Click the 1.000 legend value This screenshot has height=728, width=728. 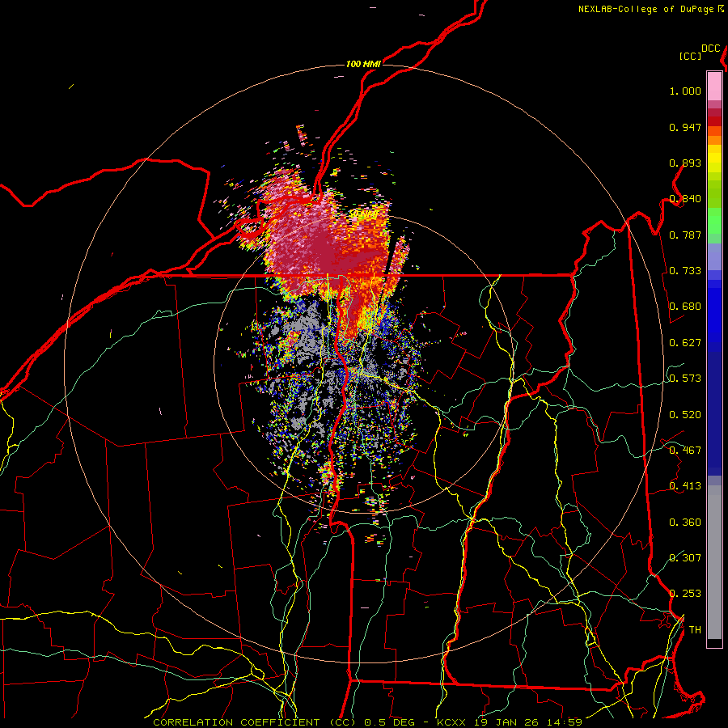[x=685, y=91]
